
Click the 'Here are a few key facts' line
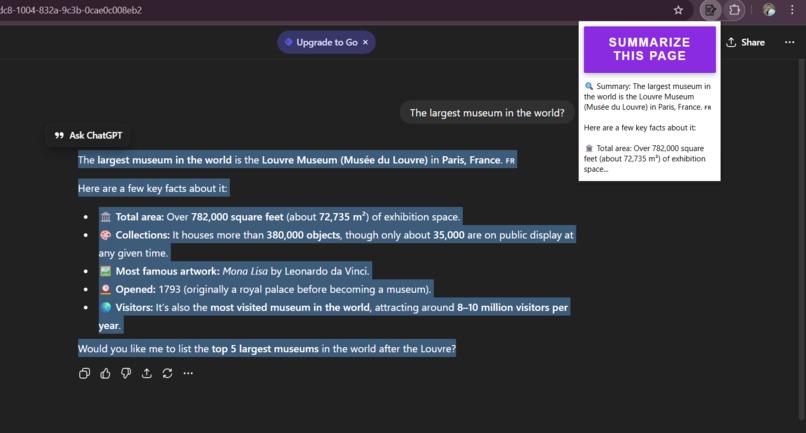click(153, 189)
